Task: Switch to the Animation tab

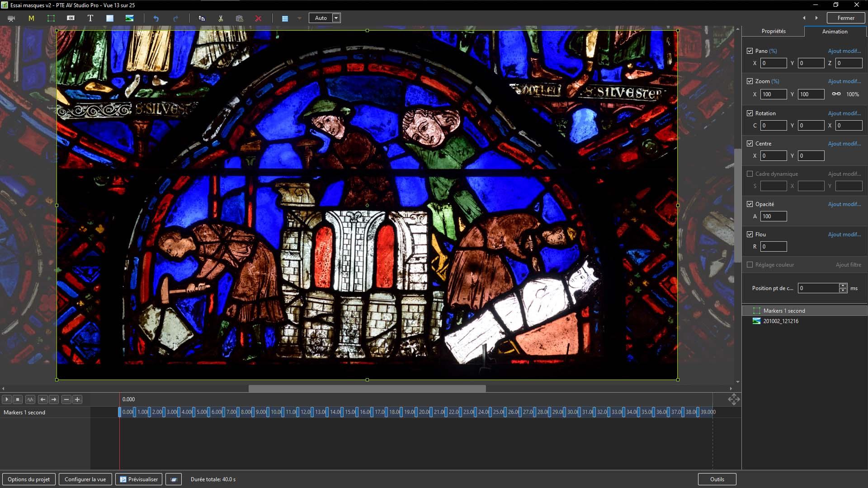Action: click(x=835, y=31)
